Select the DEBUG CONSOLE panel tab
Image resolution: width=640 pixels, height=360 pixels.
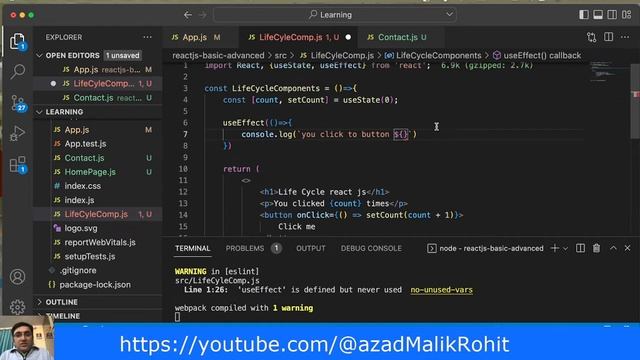click(371, 248)
